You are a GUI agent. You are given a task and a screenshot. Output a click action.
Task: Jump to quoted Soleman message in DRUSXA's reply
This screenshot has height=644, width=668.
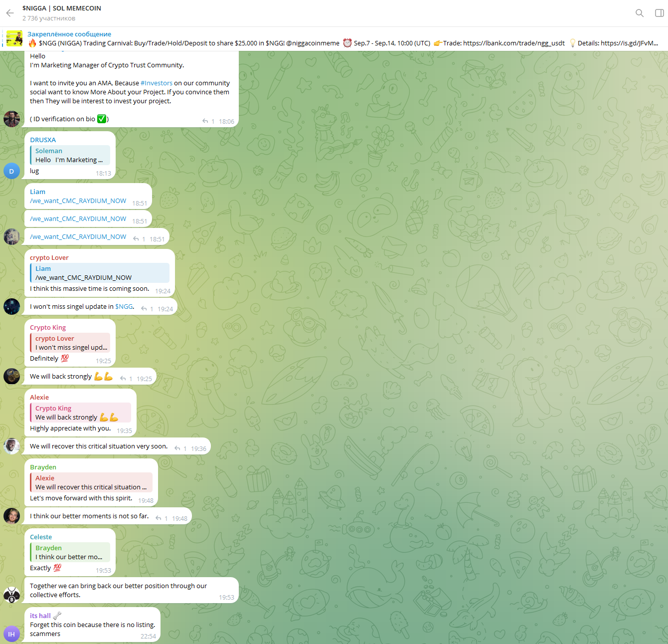tap(70, 155)
